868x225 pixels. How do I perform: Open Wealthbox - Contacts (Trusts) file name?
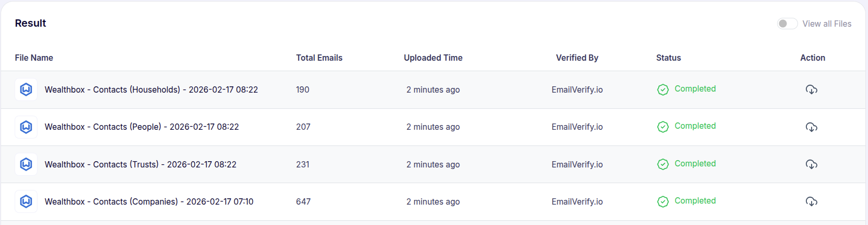point(140,164)
